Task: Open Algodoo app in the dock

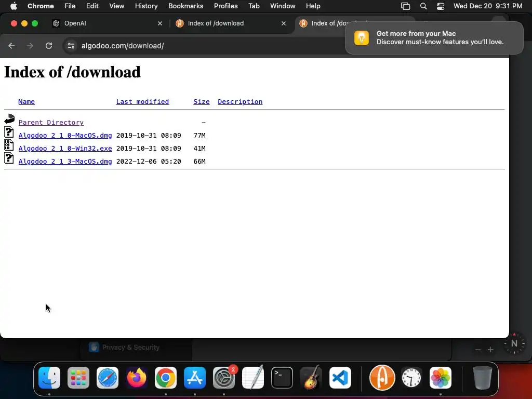Action: coord(382,378)
